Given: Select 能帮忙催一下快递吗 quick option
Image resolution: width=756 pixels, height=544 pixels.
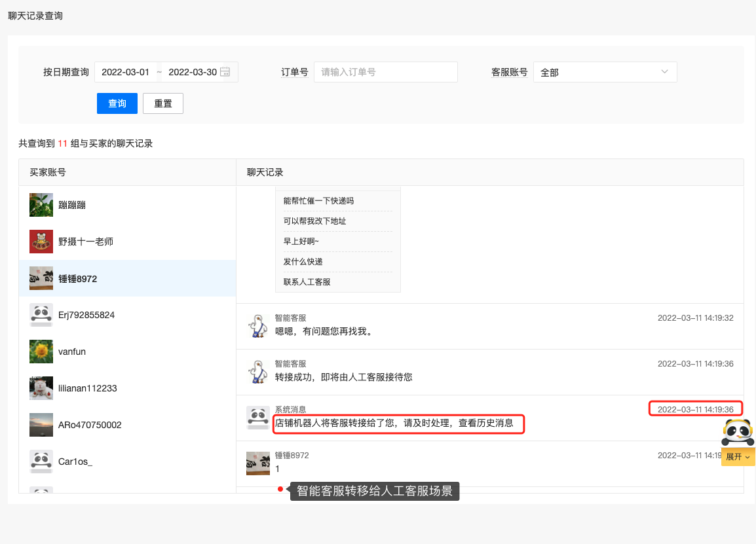Looking at the screenshot, I should pyautogui.click(x=318, y=201).
